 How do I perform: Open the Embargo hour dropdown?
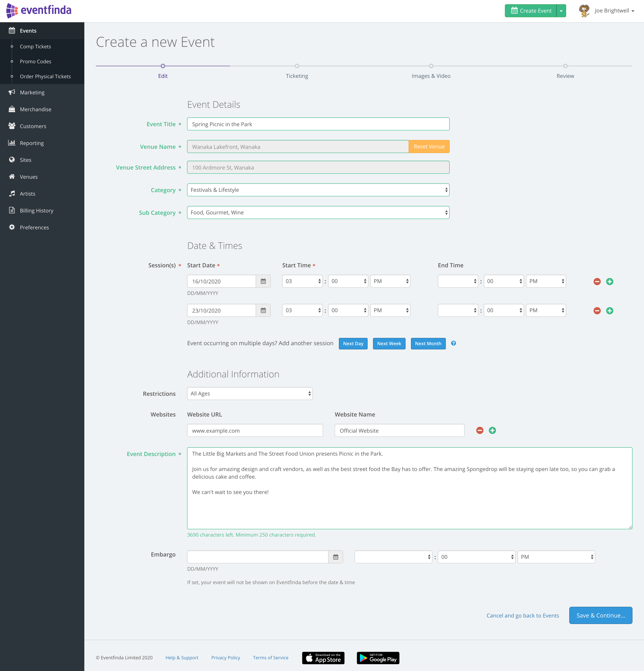[x=393, y=557]
